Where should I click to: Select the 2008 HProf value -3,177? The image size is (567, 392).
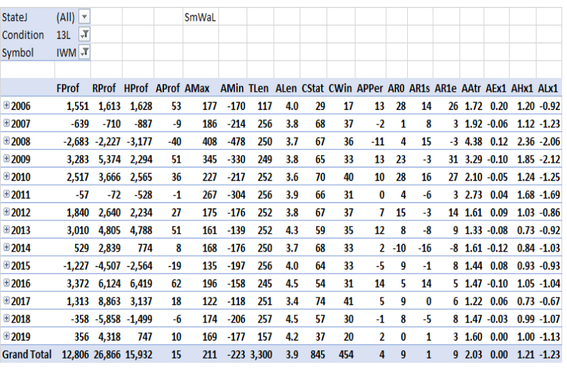(140, 141)
